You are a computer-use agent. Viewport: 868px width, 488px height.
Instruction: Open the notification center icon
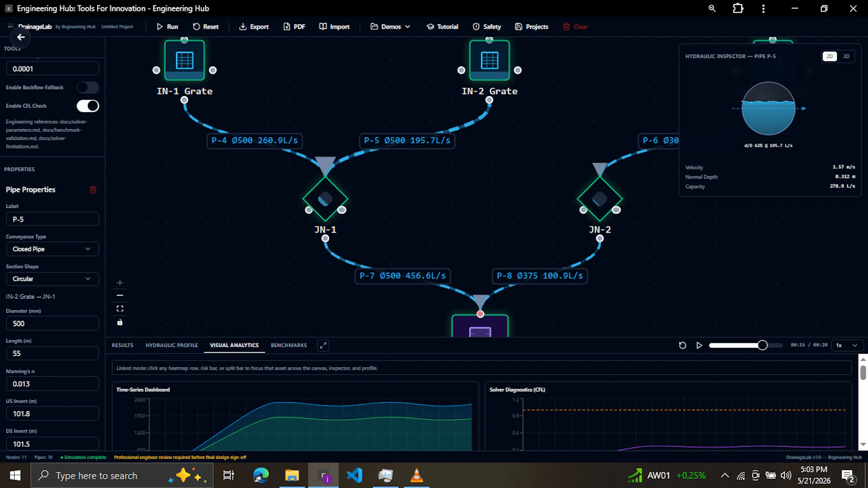click(x=849, y=476)
